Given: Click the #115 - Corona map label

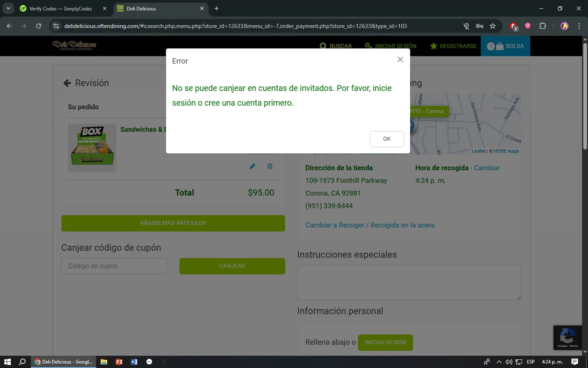Looking at the screenshot, I should [429, 111].
